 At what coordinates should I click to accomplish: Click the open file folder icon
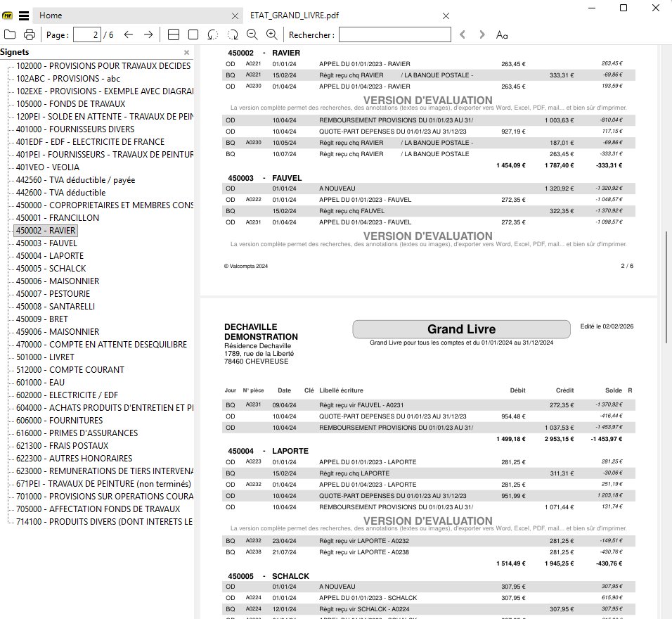coord(10,34)
